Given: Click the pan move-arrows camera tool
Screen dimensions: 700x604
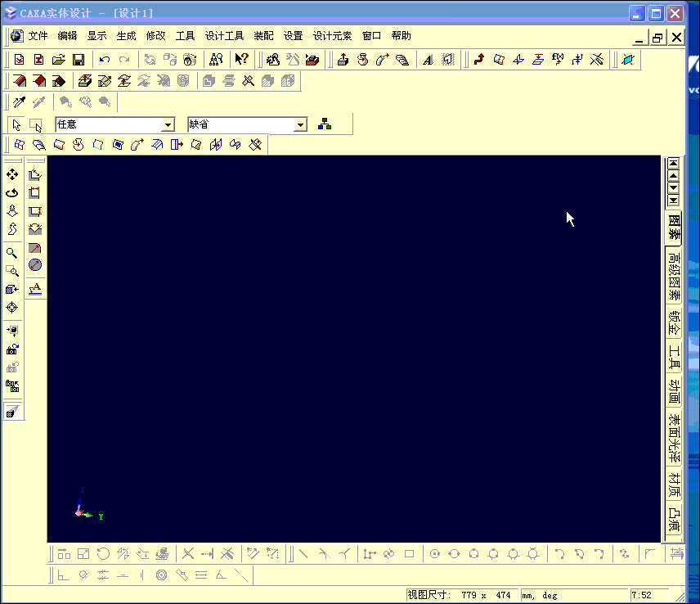Looking at the screenshot, I should (x=12, y=174).
